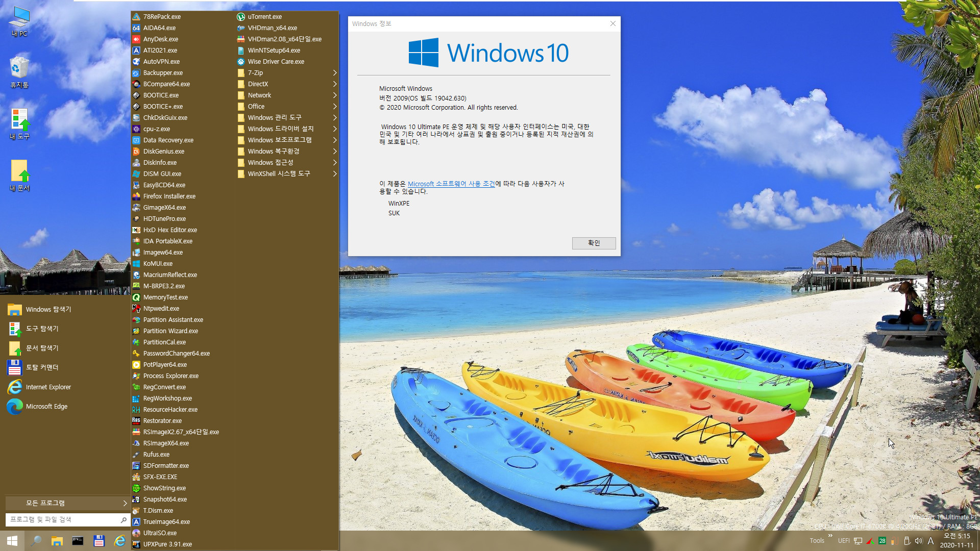Click the Tools toolbar label on taskbar
Image resolution: width=980 pixels, height=551 pixels.
tap(817, 541)
